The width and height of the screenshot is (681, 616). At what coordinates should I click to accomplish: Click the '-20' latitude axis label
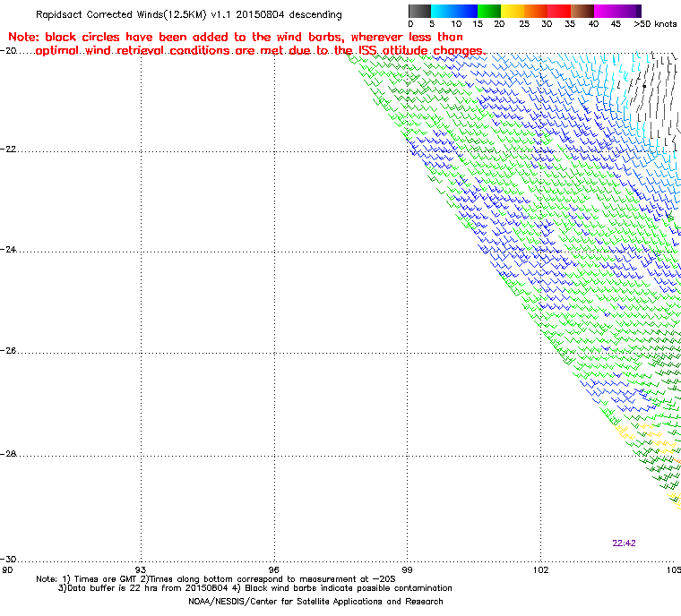[x=8, y=51]
